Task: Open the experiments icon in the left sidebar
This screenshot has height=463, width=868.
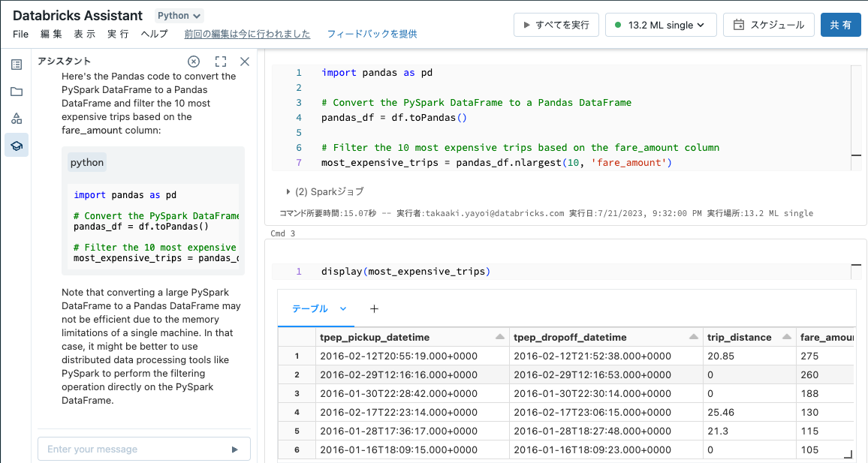Action: (17, 118)
